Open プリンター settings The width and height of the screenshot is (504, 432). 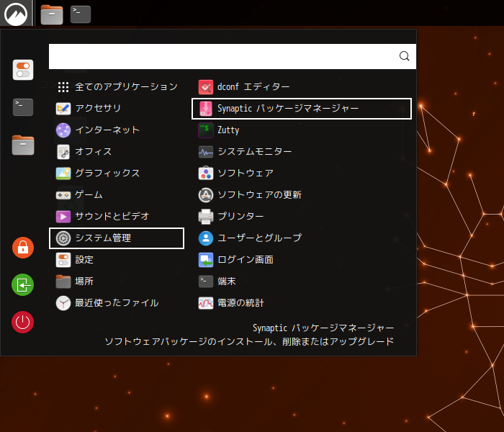tap(302, 216)
